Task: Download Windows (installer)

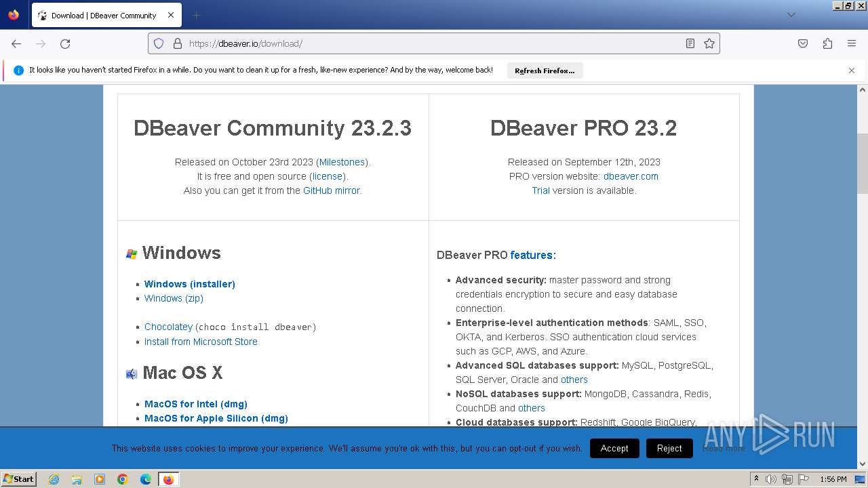Action: 190,284
